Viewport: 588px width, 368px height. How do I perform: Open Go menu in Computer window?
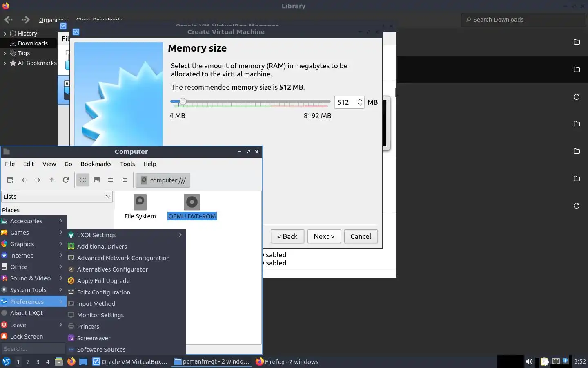[x=68, y=164]
